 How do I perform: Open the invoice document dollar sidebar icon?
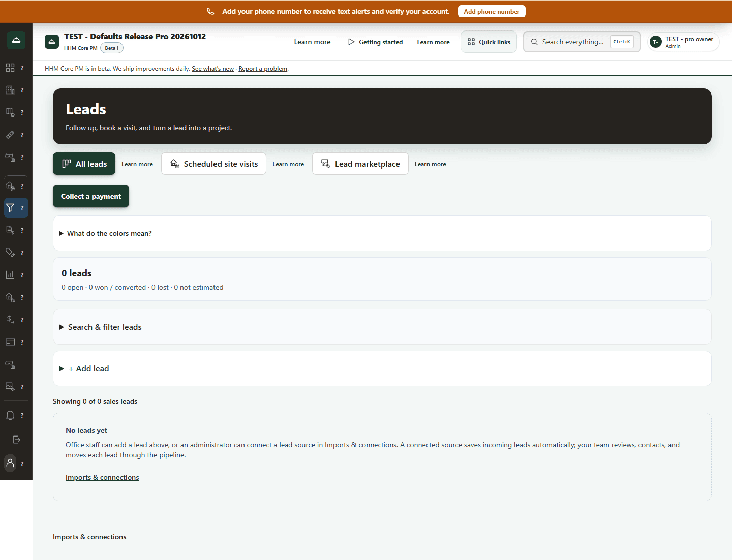point(10,230)
